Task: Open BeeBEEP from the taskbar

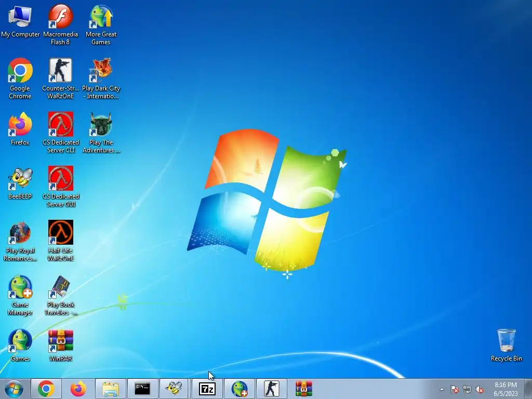Action: click(x=175, y=389)
